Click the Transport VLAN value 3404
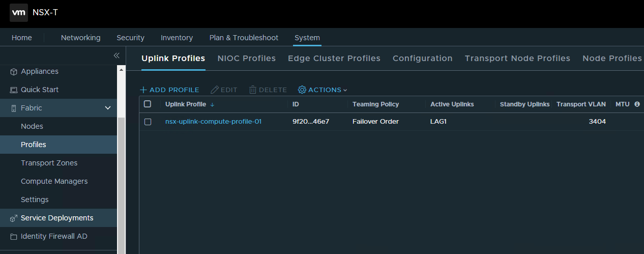 (x=597, y=122)
